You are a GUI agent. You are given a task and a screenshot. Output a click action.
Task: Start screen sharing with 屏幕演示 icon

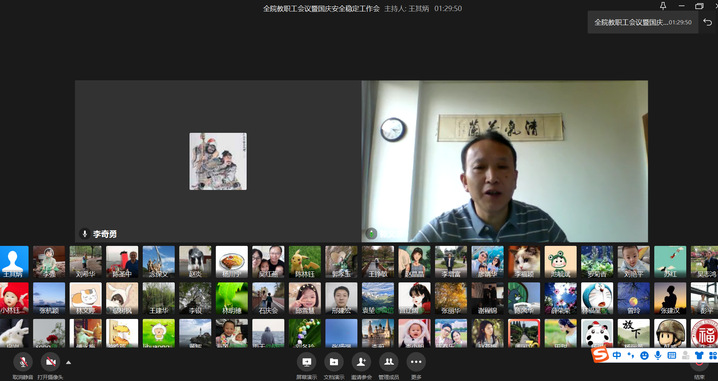[306, 362]
